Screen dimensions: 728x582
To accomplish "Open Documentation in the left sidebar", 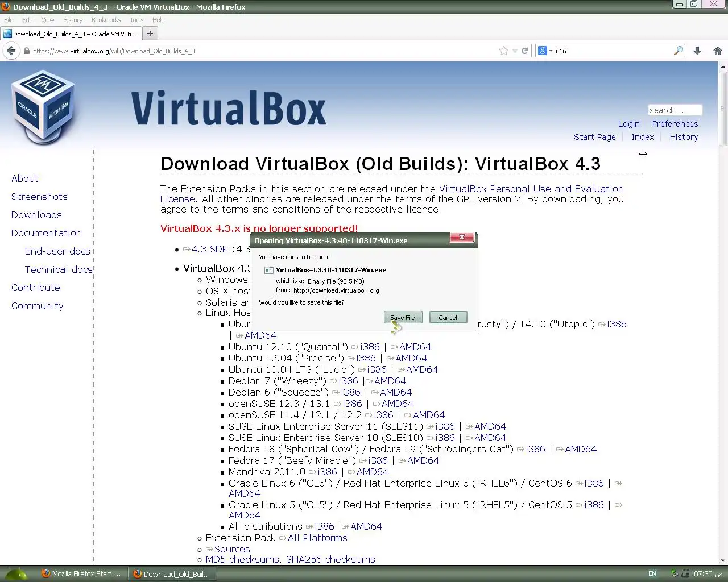I will point(47,233).
